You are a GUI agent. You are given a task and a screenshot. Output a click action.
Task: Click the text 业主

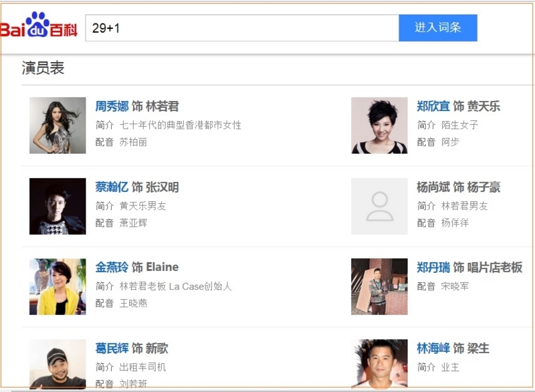point(450,367)
